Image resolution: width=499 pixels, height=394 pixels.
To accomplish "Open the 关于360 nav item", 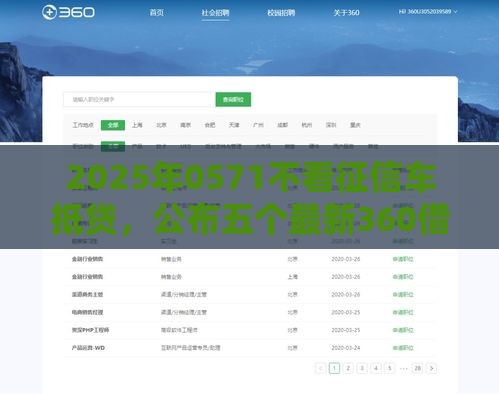I will pyautogui.click(x=346, y=13).
